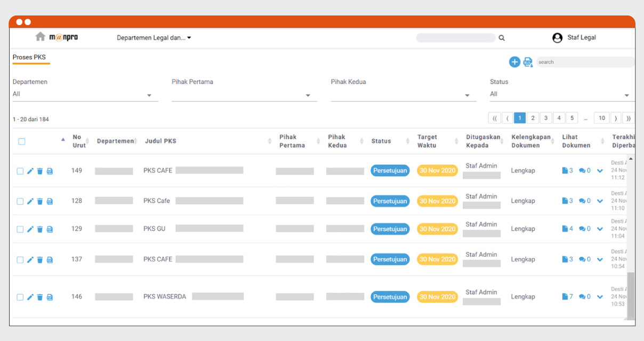Delete row 149 using the trash icon
This screenshot has height=341, width=644.
tap(40, 171)
